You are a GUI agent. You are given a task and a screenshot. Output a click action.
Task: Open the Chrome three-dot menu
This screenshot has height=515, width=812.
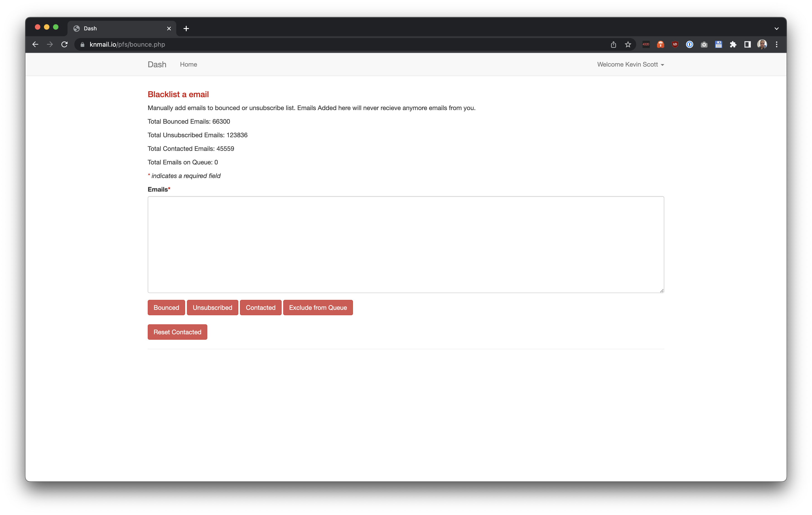[x=776, y=44]
